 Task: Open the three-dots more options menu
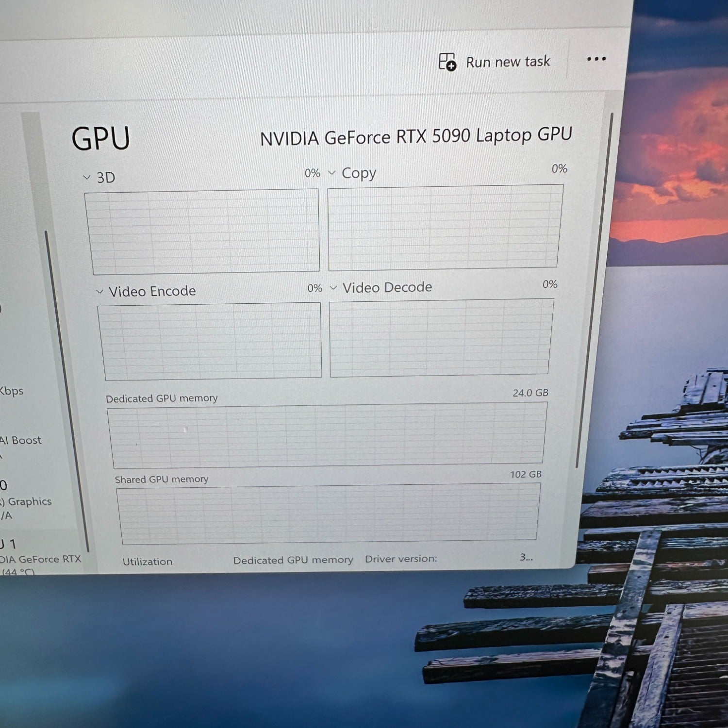pos(596,59)
